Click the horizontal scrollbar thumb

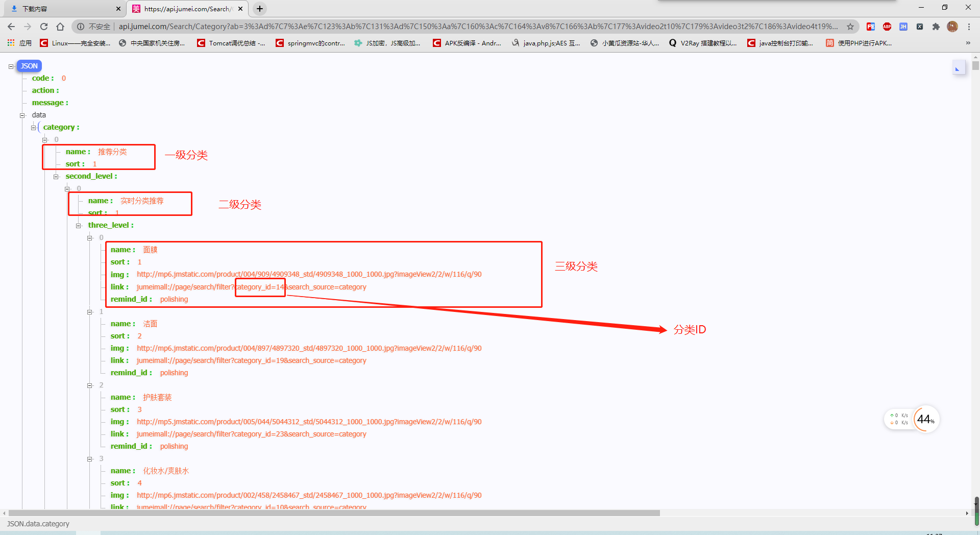point(334,513)
